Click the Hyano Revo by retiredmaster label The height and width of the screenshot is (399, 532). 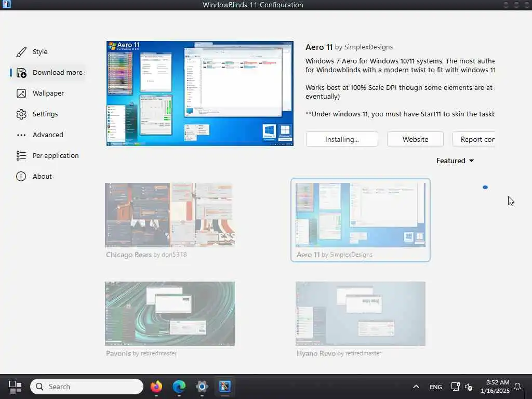pyautogui.click(x=339, y=353)
